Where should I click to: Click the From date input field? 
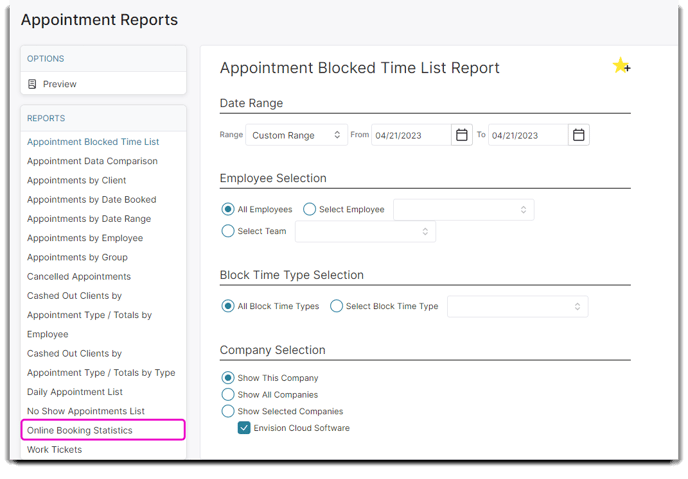pyautogui.click(x=412, y=135)
